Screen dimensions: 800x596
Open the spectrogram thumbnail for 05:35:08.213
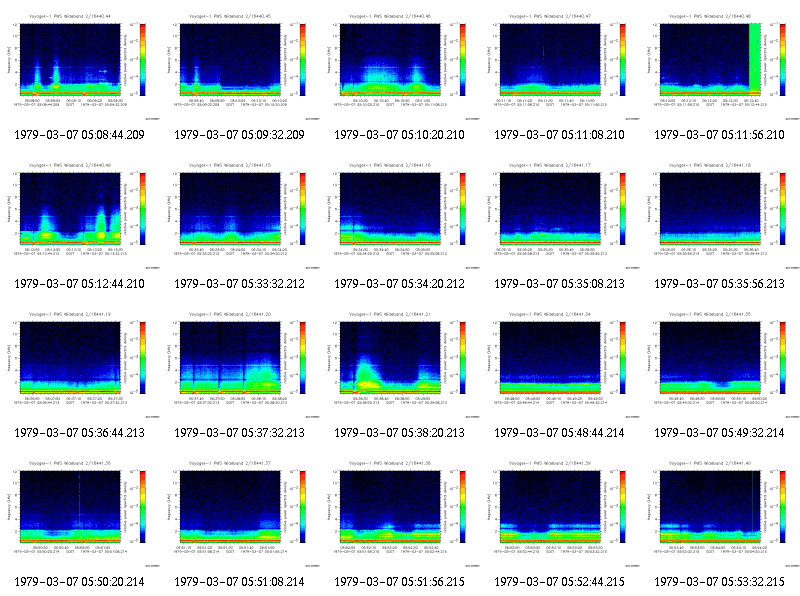(560, 216)
